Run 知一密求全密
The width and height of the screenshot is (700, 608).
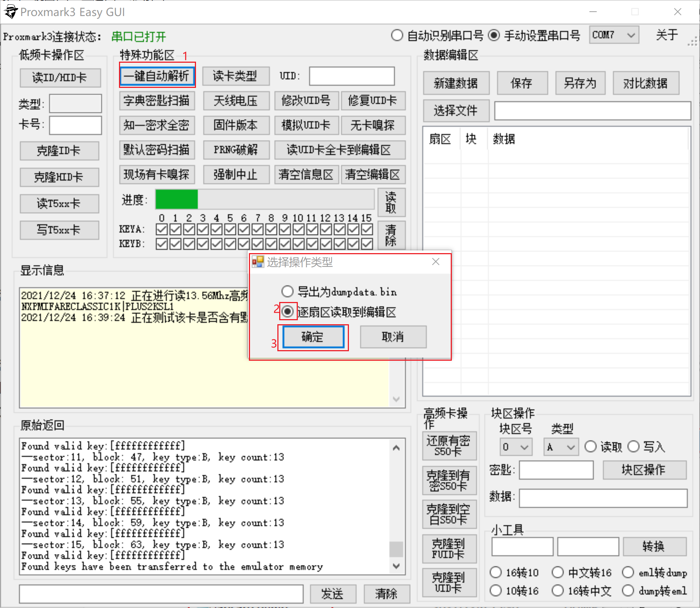coord(157,125)
